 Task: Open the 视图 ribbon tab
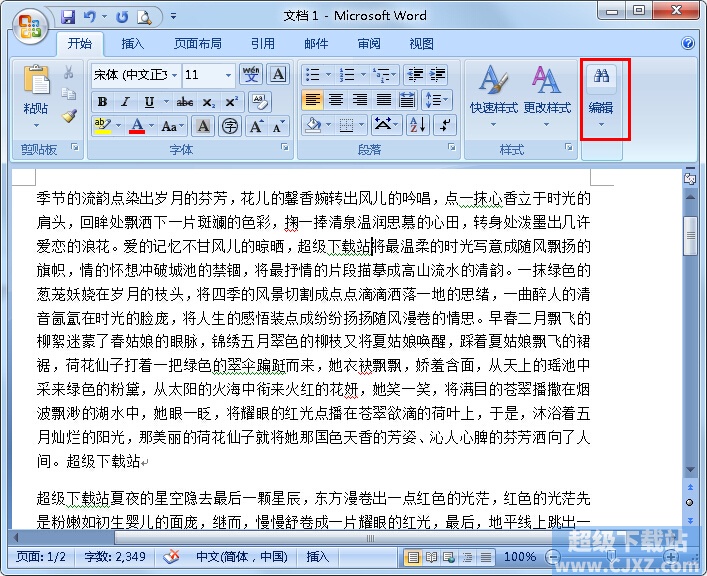click(x=422, y=44)
